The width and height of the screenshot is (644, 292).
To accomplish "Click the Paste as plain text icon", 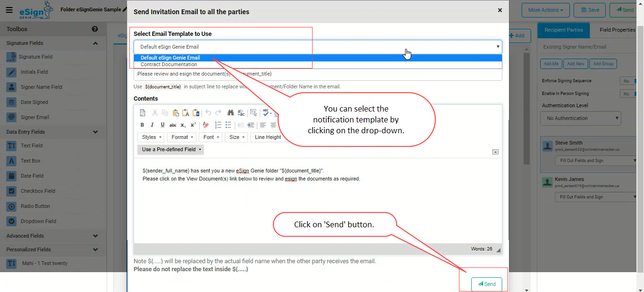I will pos(186,113).
